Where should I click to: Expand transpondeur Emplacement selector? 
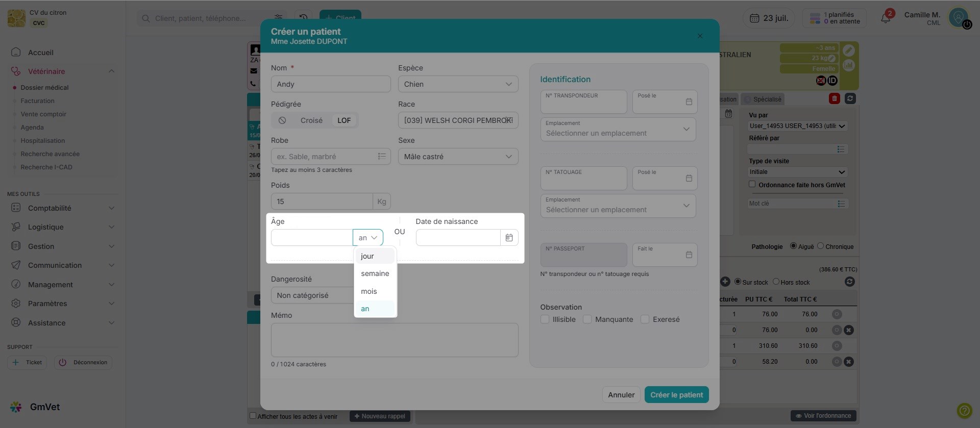click(x=618, y=130)
